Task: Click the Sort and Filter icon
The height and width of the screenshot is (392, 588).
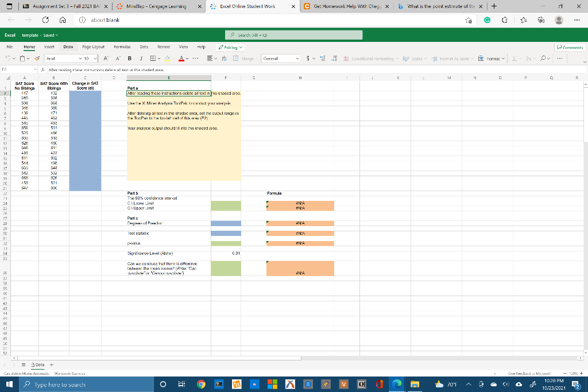Action: (528, 59)
